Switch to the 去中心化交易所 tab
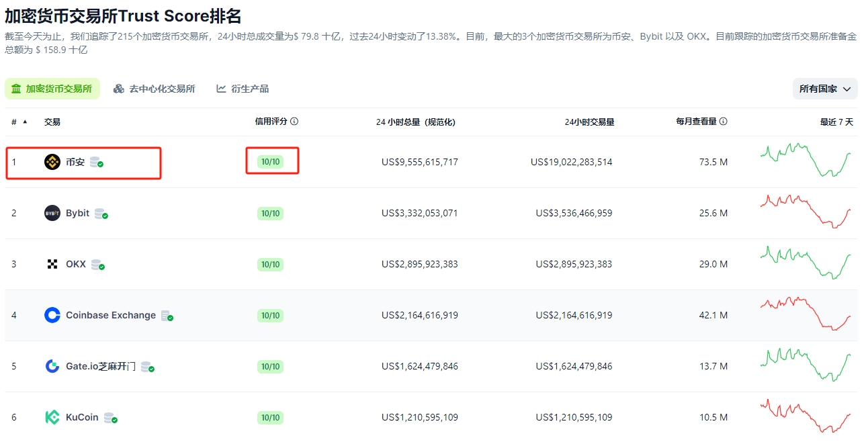 pyautogui.click(x=155, y=89)
